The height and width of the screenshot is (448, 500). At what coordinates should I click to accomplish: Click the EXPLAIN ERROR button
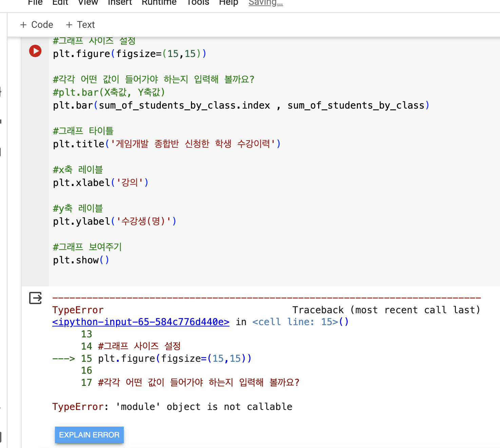(89, 435)
